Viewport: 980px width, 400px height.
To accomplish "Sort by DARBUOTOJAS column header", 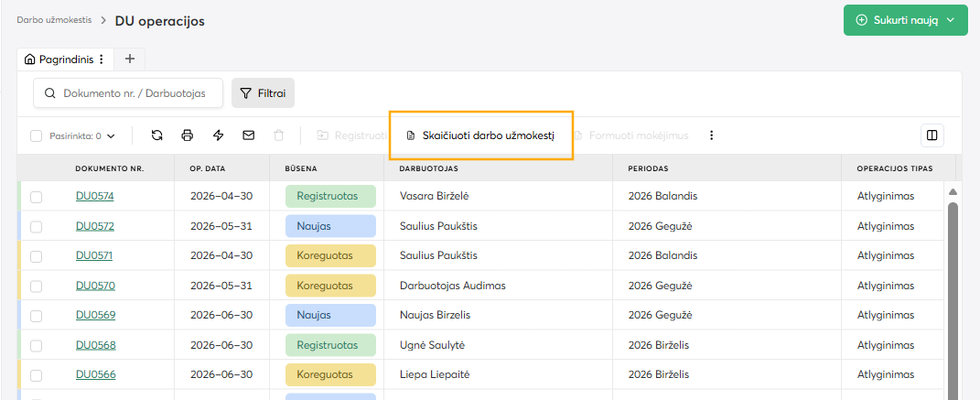I will click(x=431, y=168).
